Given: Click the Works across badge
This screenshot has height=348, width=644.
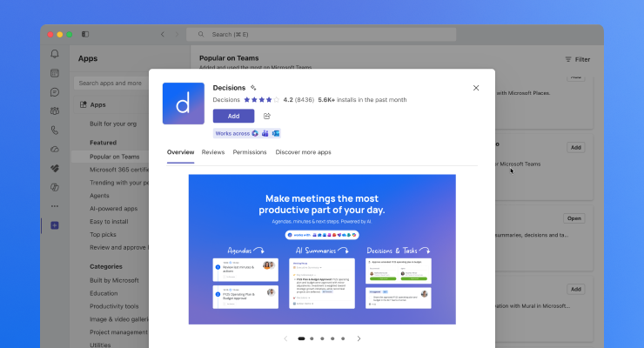Looking at the screenshot, I should pyautogui.click(x=247, y=133).
